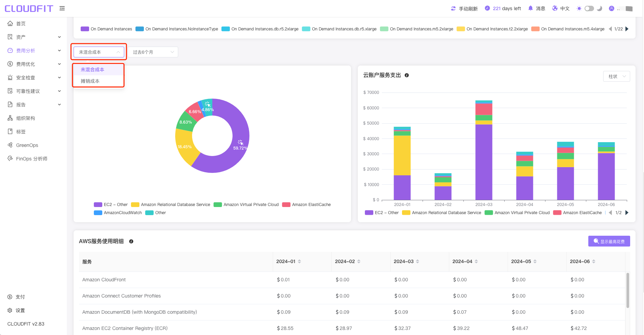Select 摊销成本 option in dropdown list
The height and width of the screenshot is (335, 644).
tap(99, 81)
